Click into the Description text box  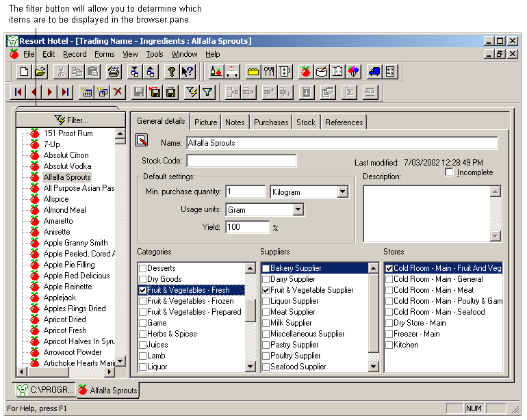[427, 213]
